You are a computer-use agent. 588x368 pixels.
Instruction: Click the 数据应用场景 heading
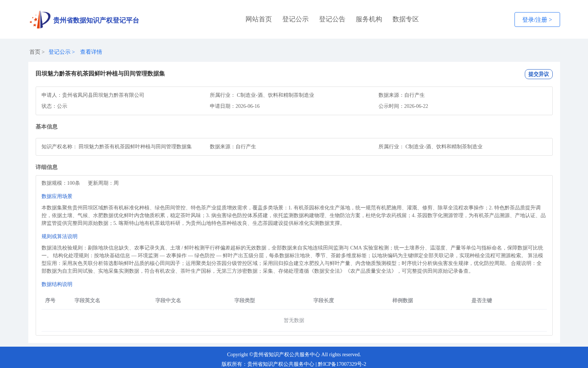(x=57, y=196)
